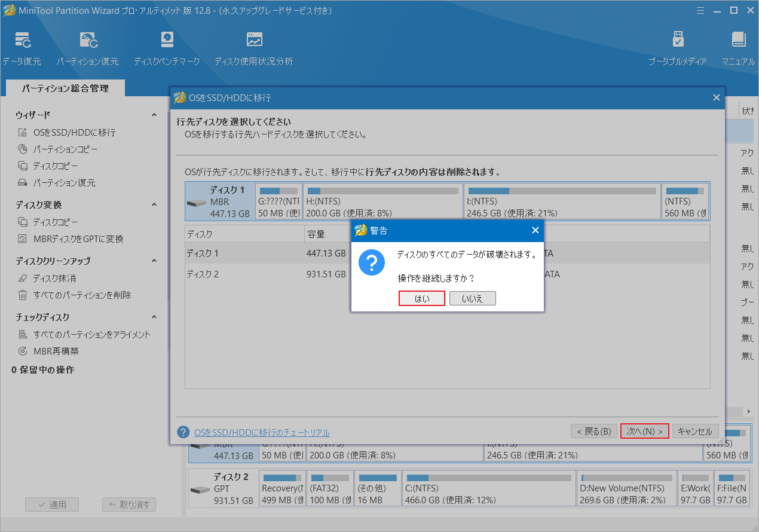759x532 pixels.
Task: Select the D:New Volume(NTFS) partition
Action: [x=626, y=488]
